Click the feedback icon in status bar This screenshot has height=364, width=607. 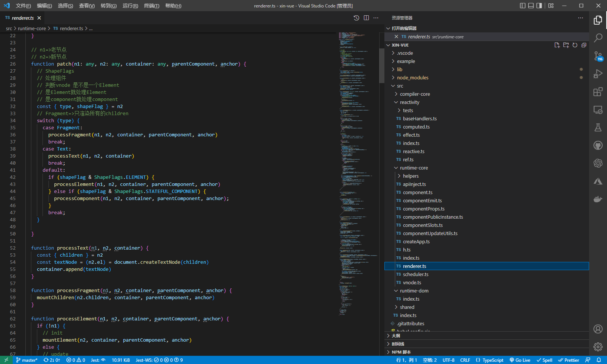[588, 360]
